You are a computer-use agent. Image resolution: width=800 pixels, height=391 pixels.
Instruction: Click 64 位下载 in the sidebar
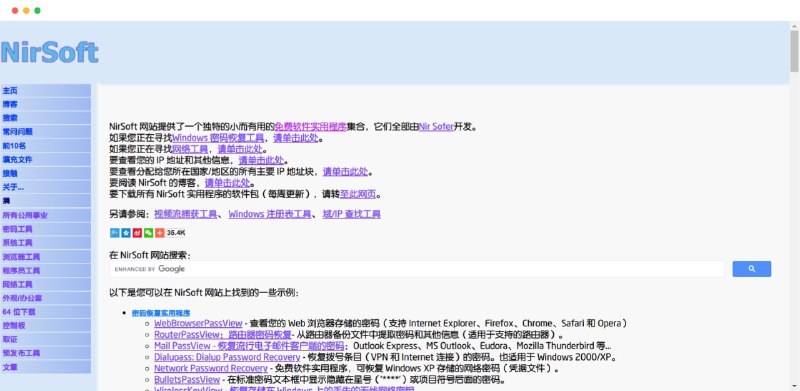(x=46, y=312)
